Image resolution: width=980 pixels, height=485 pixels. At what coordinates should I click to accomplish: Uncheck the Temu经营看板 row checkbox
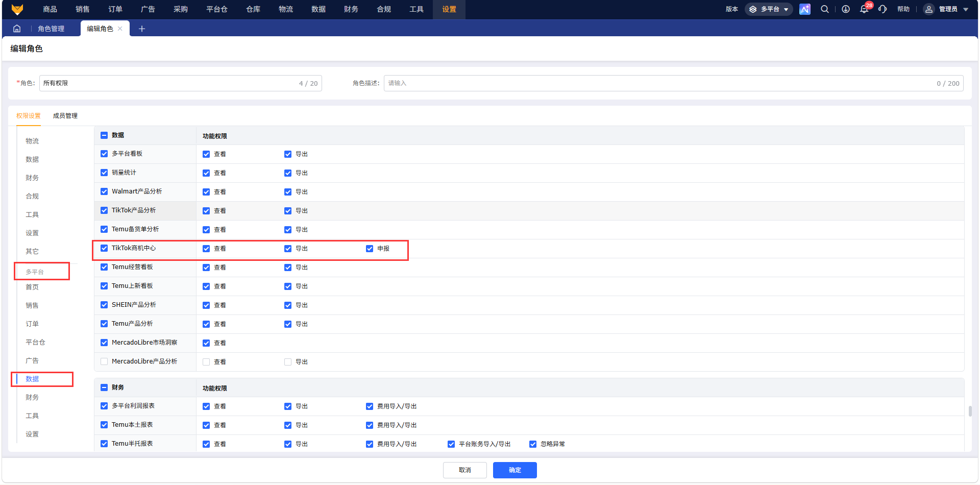tap(104, 267)
